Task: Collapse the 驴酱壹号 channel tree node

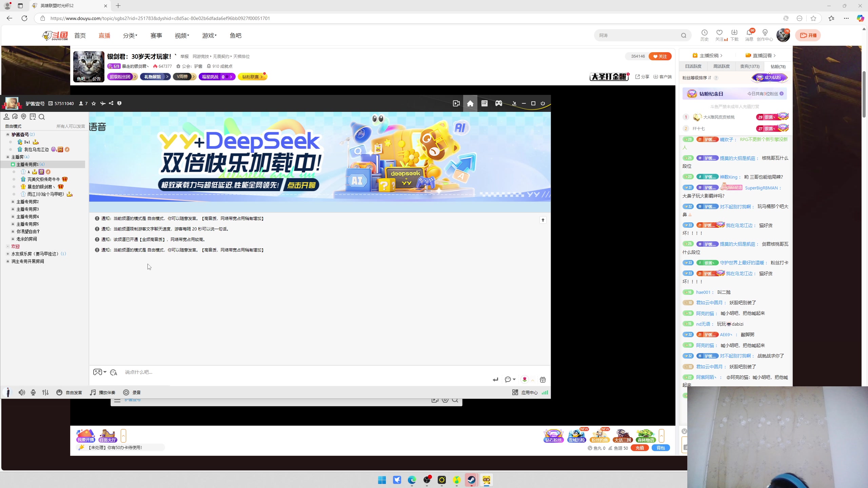Action: click(8, 135)
